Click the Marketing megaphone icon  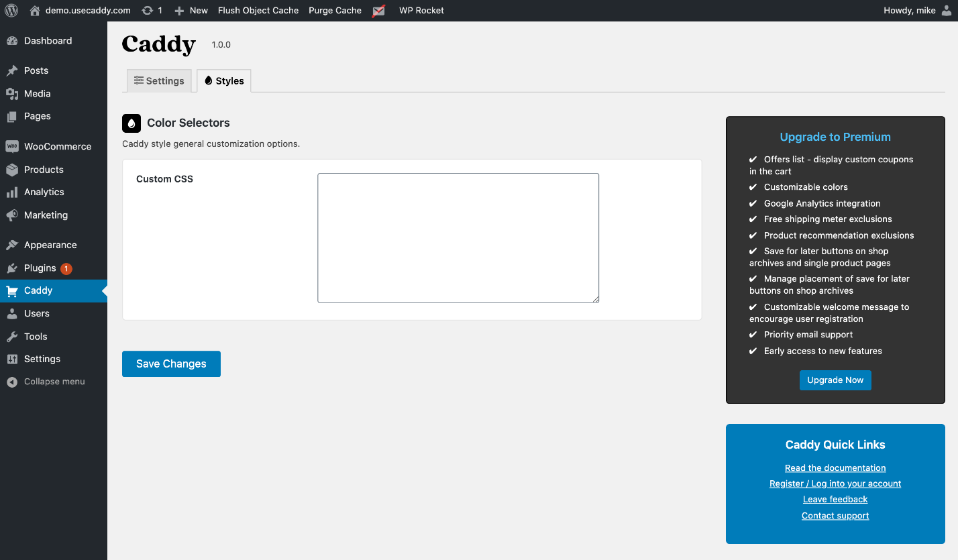coord(12,215)
